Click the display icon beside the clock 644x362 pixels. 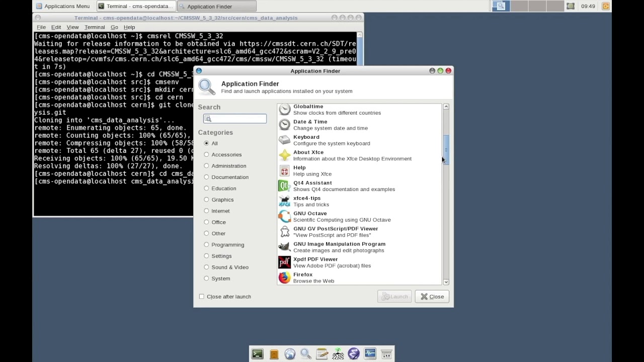pos(570,6)
